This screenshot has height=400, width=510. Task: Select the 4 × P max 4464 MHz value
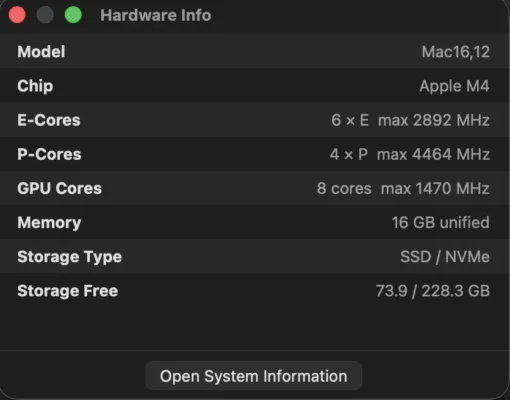pos(410,154)
